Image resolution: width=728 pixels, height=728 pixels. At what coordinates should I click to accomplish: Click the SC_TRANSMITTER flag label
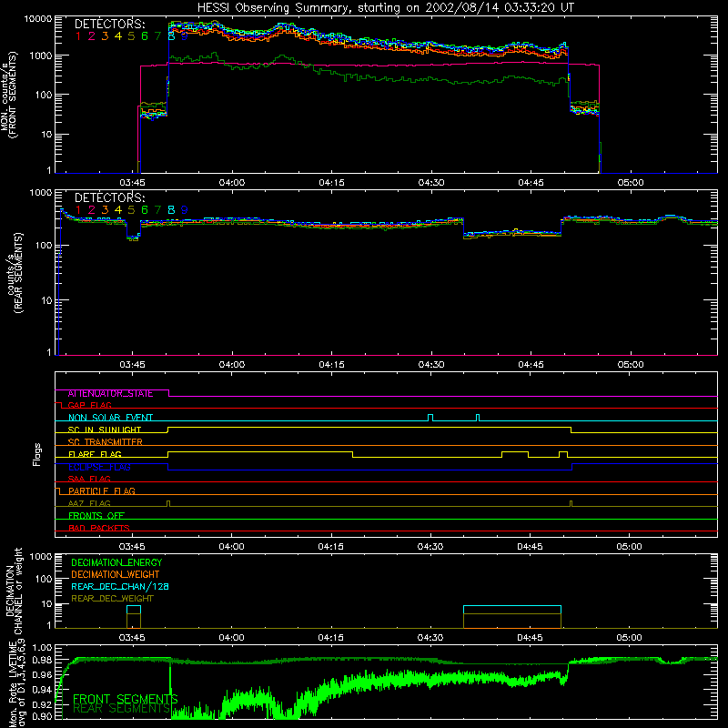[106, 441]
